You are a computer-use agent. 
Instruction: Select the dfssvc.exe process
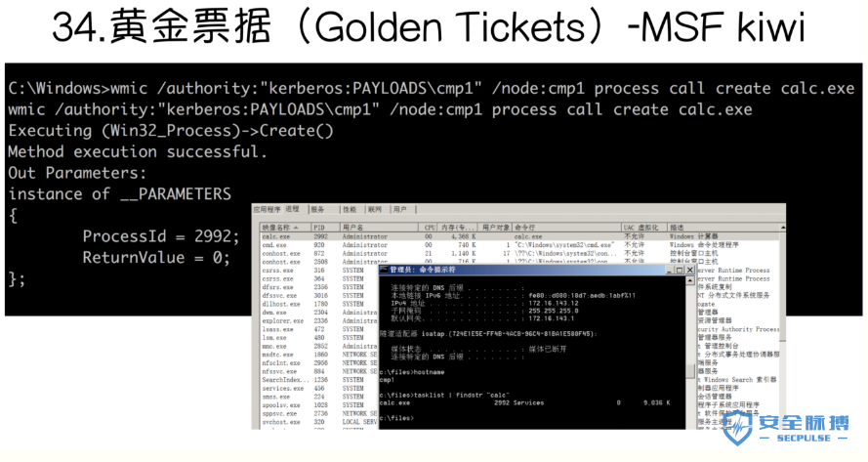[319, 296]
